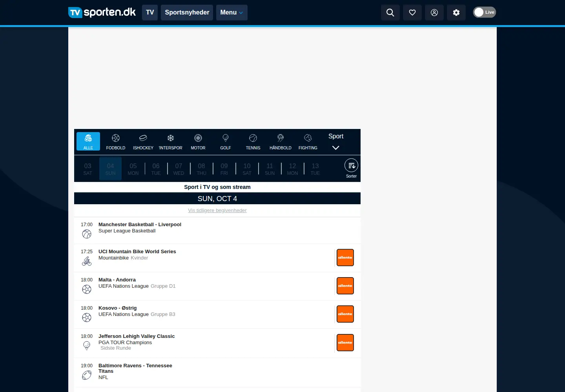This screenshot has height=392, width=565.
Task: Filter by MOTOR tire icon
Action: point(198,142)
